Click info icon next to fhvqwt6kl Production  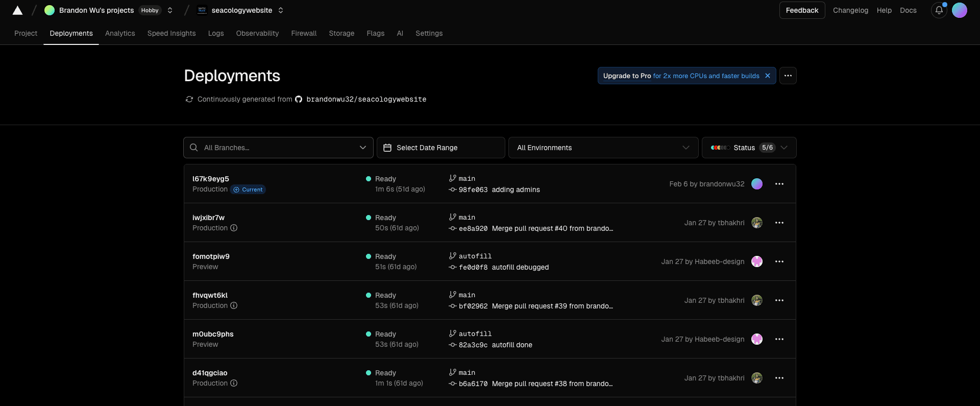coord(234,305)
